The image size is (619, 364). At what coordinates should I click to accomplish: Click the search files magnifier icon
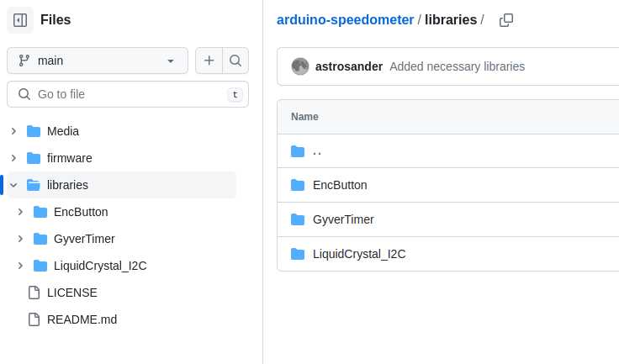235,61
